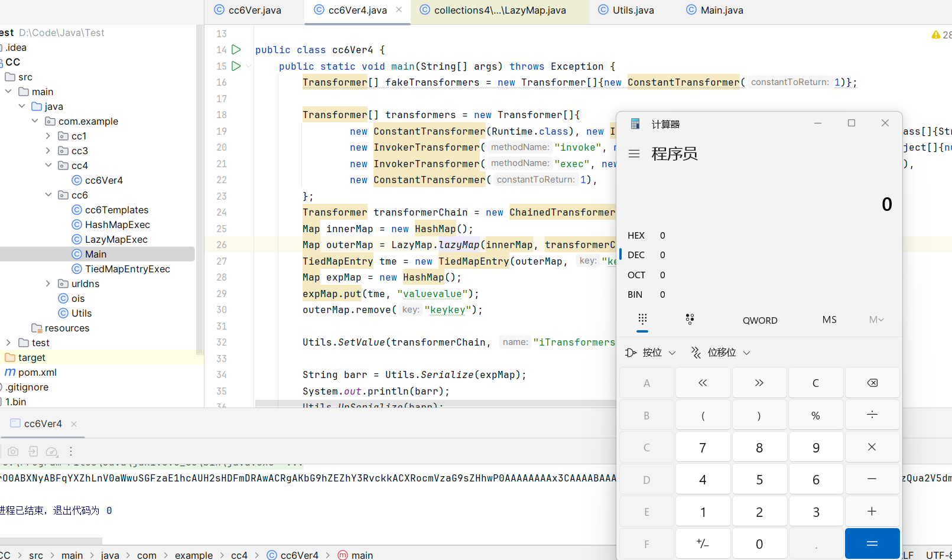Click the calculator backspace key

pos(872,383)
